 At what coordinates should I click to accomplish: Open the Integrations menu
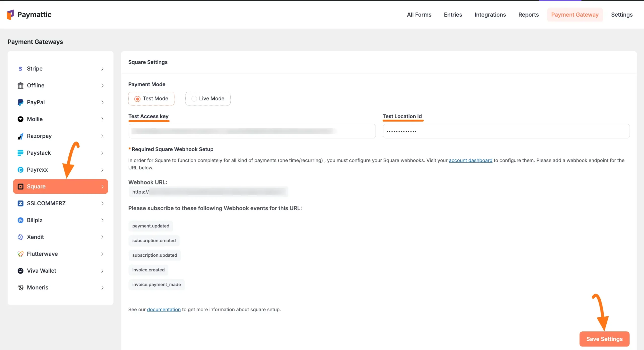click(x=490, y=15)
